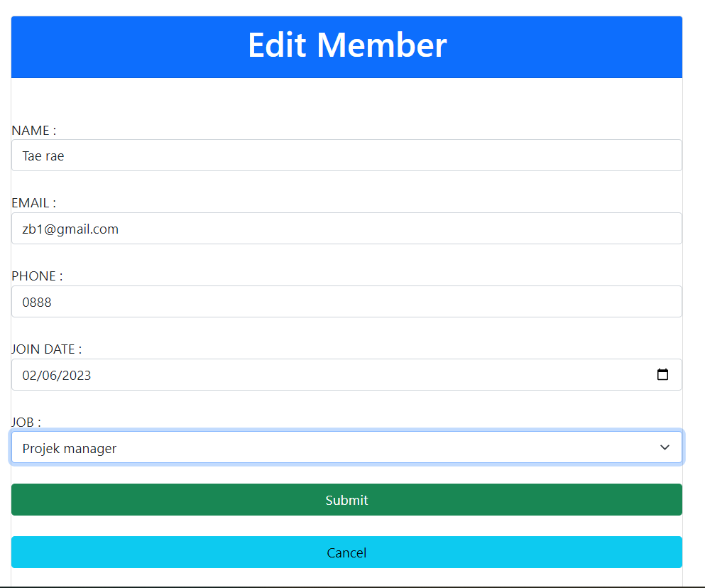Select the EMAIL field containing zb1@gmail.com
This screenshot has height=588, width=705.
pyautogui.click(x=346, y=228)
